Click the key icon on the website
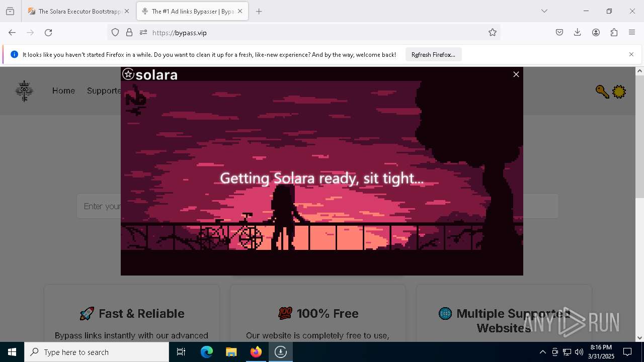This screenshot has height=362, width=644. point(602,92)
